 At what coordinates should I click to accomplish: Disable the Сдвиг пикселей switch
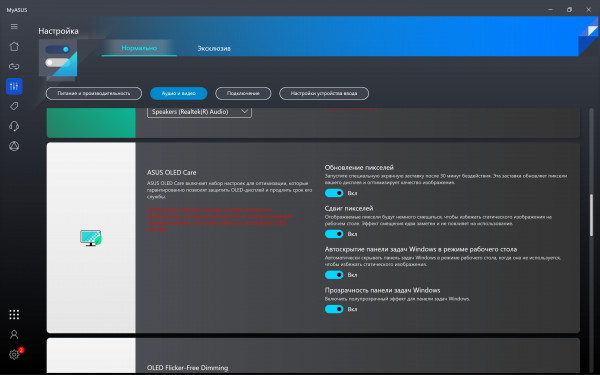click(x=334, y=234)
